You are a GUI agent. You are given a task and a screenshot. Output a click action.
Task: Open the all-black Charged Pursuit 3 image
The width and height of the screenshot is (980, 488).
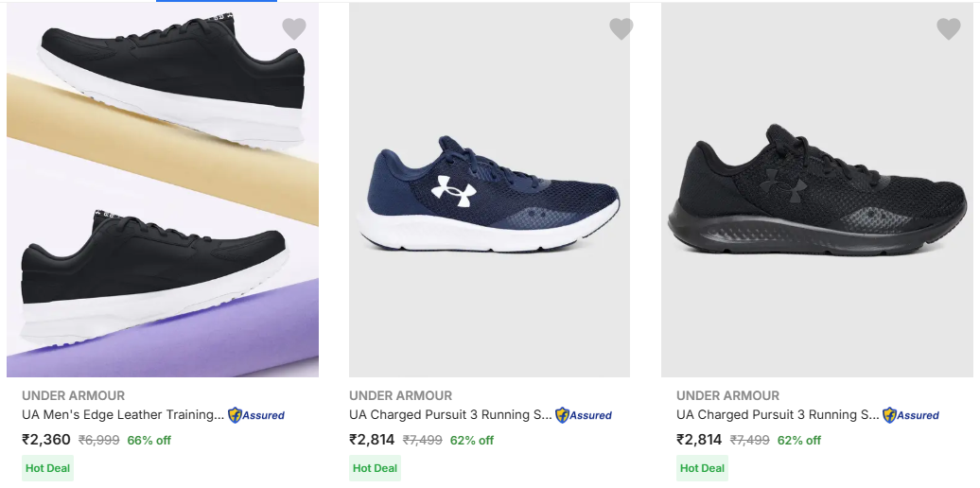point(817,189)
